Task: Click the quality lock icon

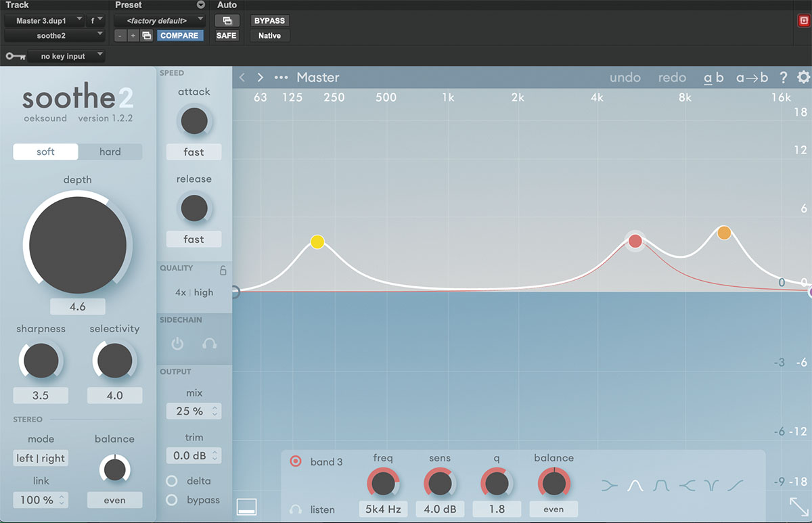Action: pos(223,271)
